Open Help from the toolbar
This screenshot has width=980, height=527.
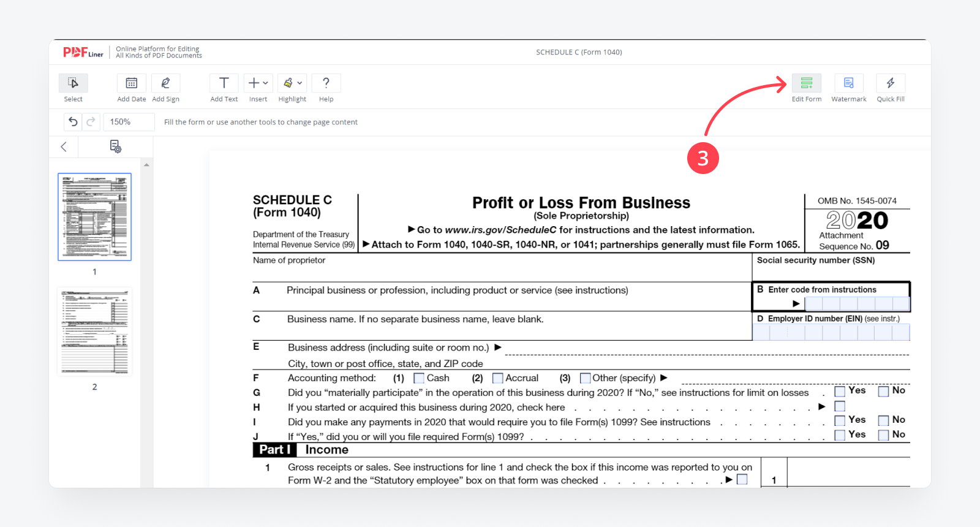[x=326, y=83]
